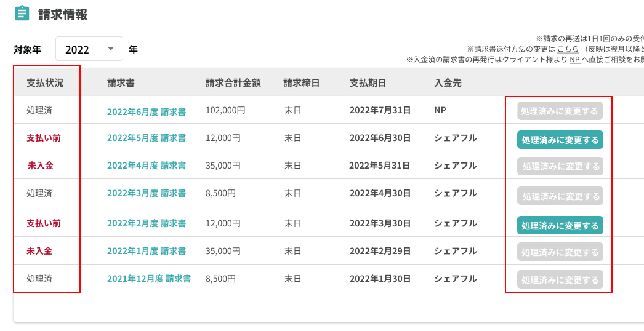644x331 pixels.
Task: Click the clipboard icon beside 請求情報
Action: coord(22,14)
